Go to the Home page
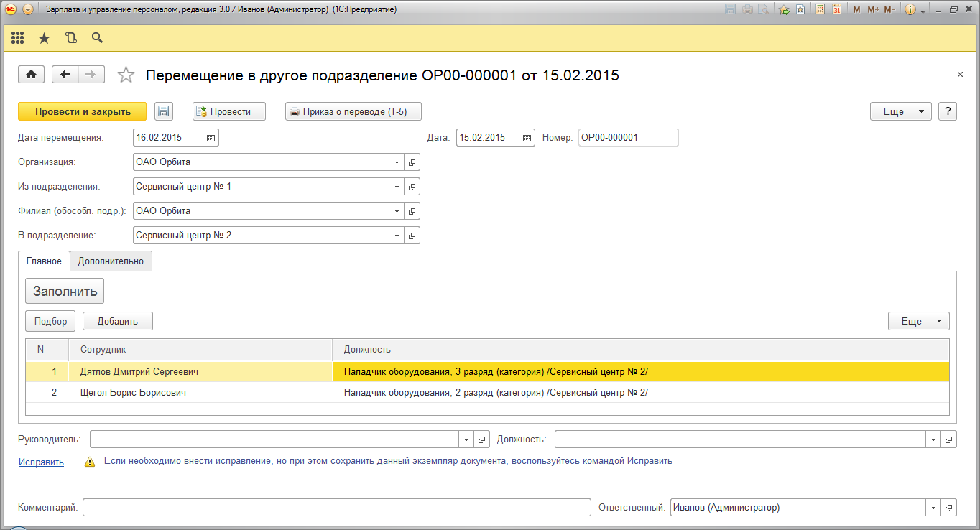The image size is (980, 530). [32, 75]
